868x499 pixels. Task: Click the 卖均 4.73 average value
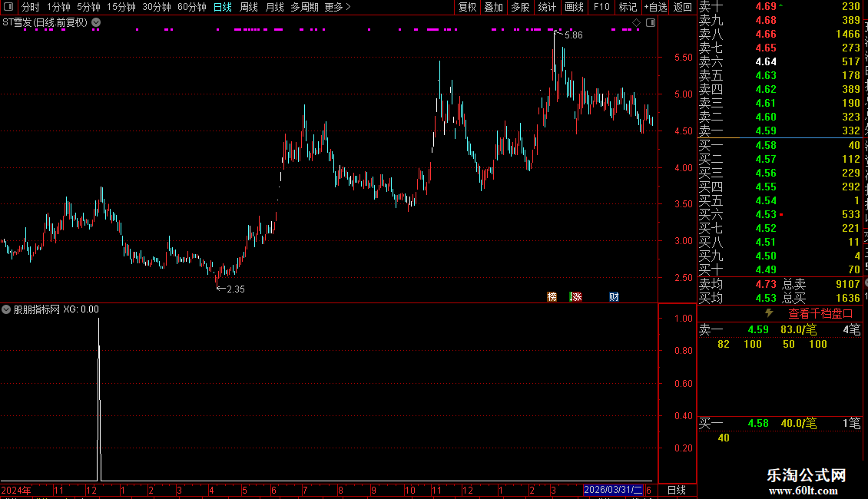click(x=766, y=284)
